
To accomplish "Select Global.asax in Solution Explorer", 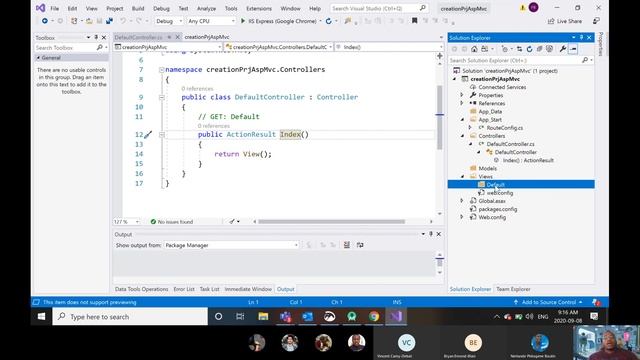I will tap(492, 201).
